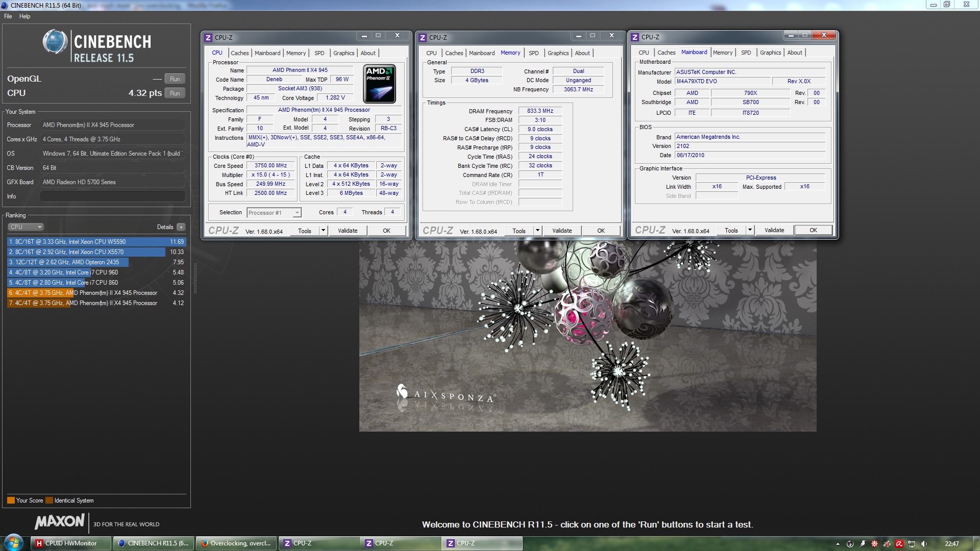Viewport: 980px width, 551px height.
Task: Select ranking row Intel Core i7 CPU 960
Action: pos(96,272)
